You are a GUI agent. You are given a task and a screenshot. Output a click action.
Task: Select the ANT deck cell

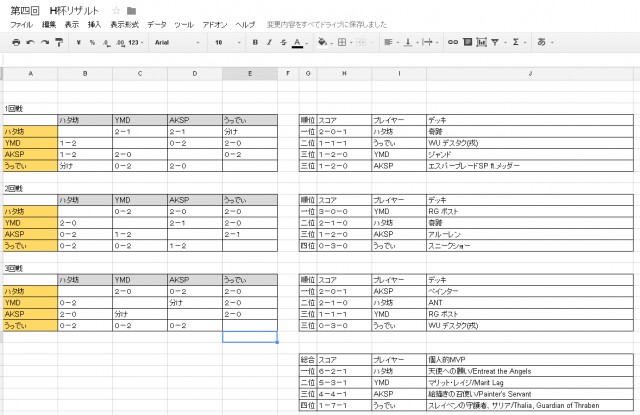[530, 303]
